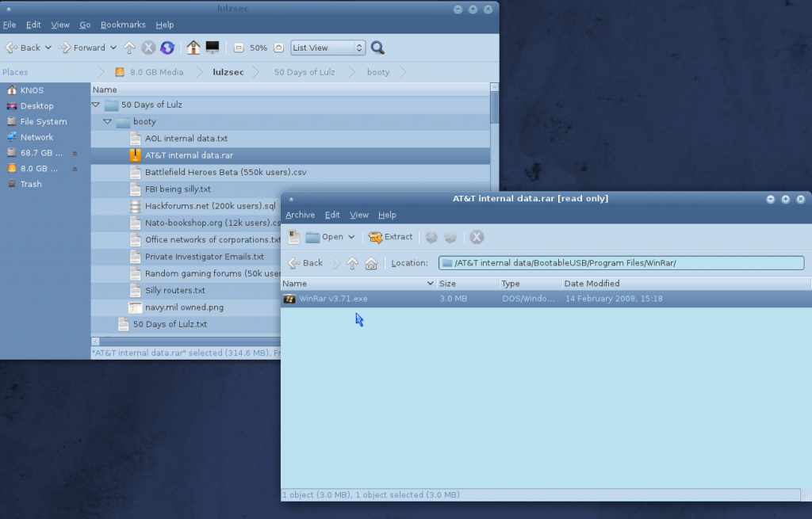Screen dimensions: 812x519
Task: Open the Edit menu in lulzsec window
Action: click(x=33, y=25)
